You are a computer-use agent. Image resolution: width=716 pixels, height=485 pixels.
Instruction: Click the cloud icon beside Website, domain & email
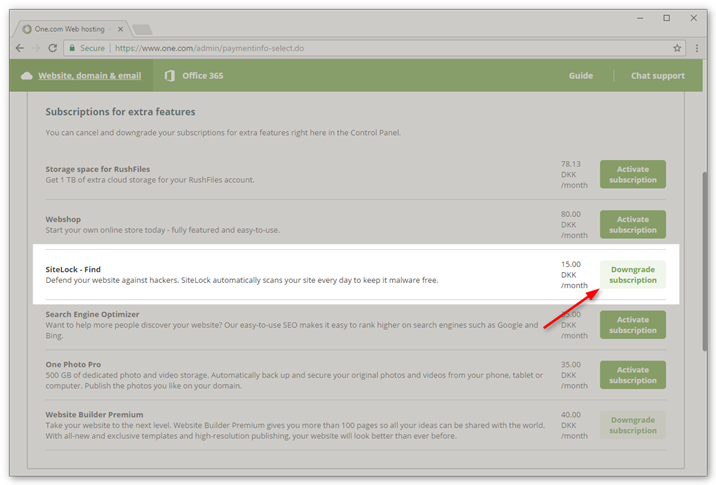[26, 76]
